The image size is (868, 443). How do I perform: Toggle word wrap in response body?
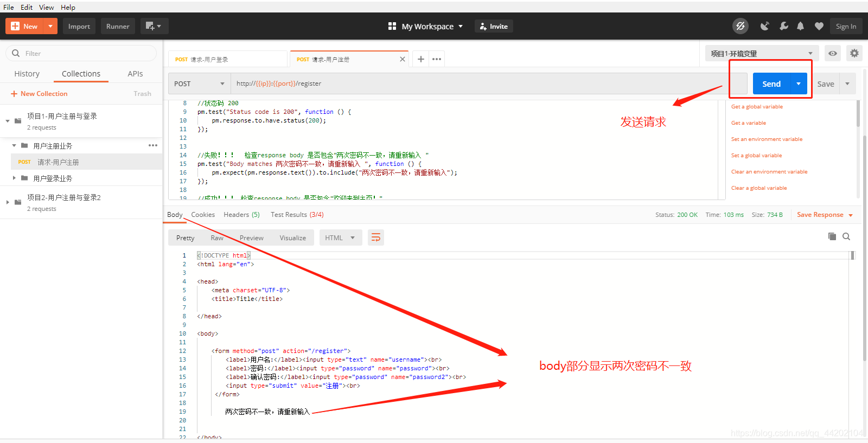tap(376, 237)
